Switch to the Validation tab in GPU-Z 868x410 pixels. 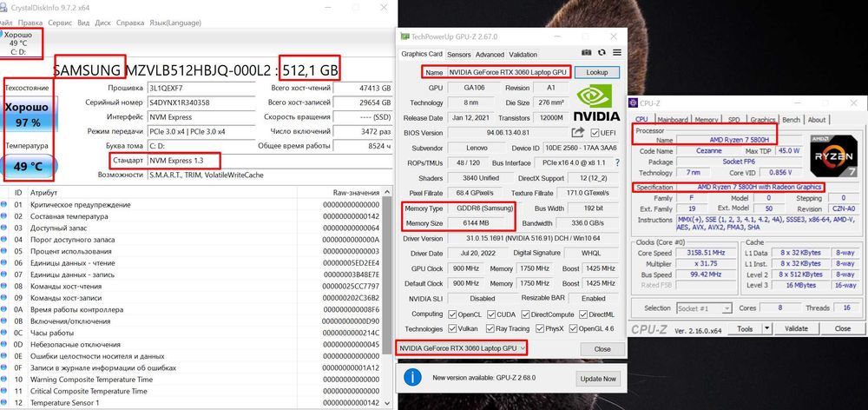(523, 55)
